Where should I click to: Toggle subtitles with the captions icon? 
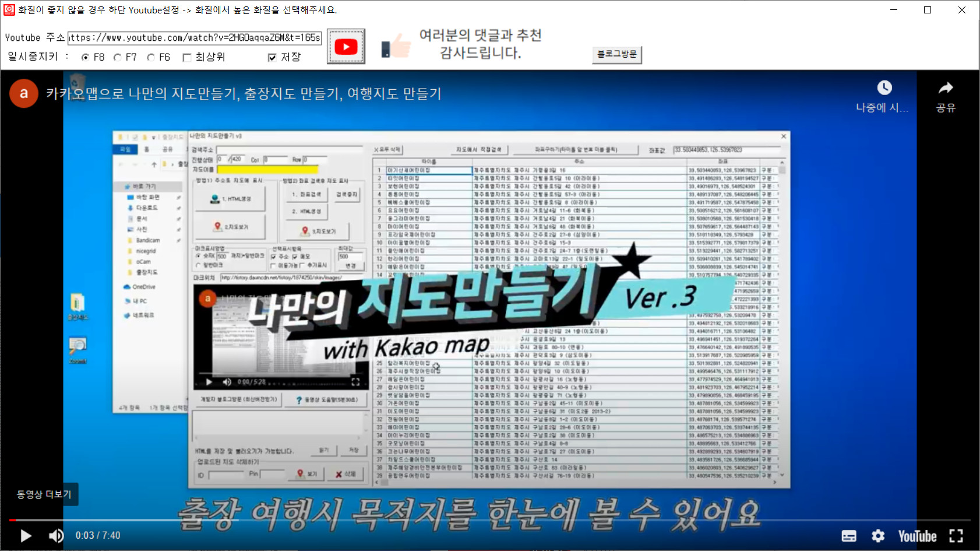(x=849, y=536)
